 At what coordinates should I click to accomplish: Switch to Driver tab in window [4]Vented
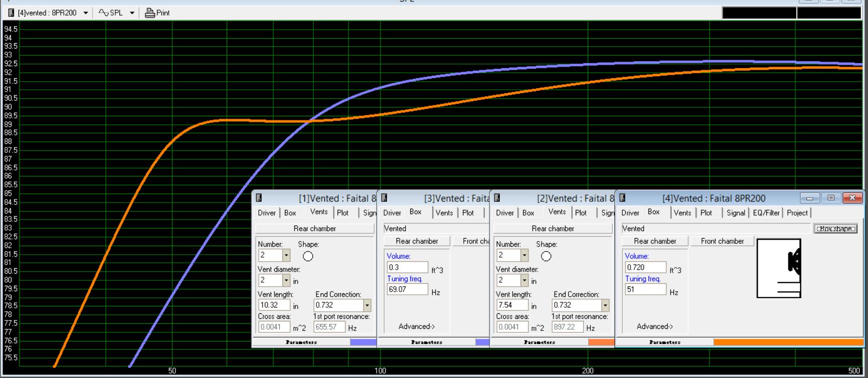pyautogui.click(x=630, y=213)
